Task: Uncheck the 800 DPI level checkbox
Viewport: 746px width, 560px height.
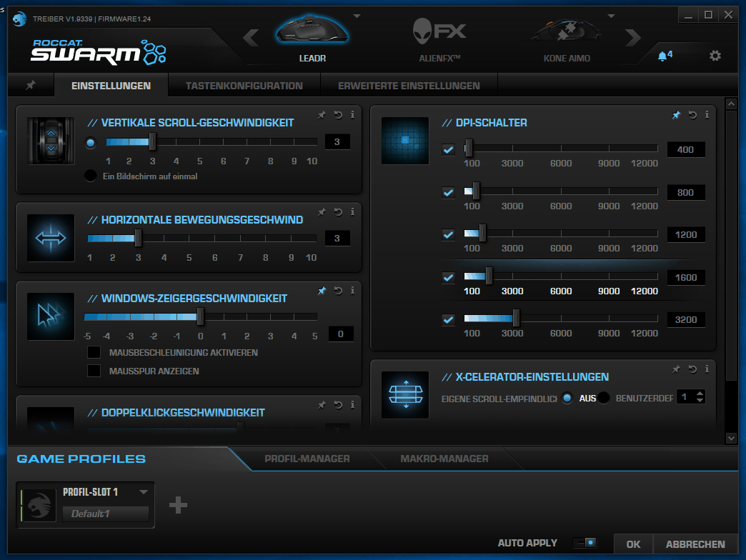Action: click(448, 192)
